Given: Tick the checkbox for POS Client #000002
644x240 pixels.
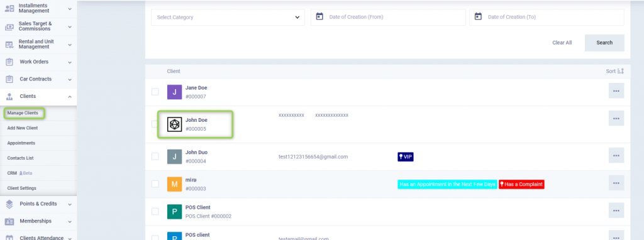Looking at the screenshot, I should 155,211.
